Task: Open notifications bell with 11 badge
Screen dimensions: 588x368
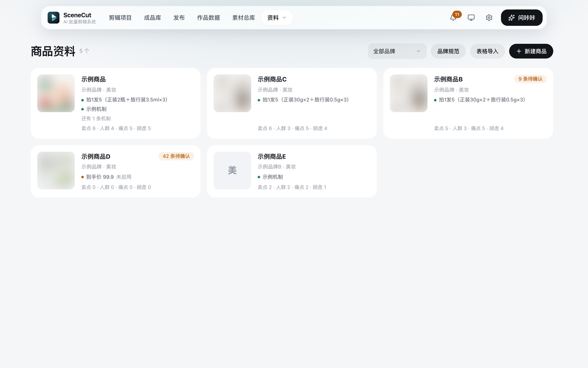Action: click(x=453, y=18)
